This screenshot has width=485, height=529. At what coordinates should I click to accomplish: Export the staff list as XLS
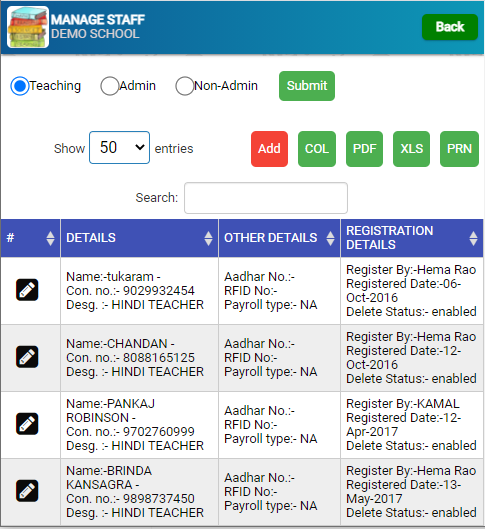(x=411, y=149)
